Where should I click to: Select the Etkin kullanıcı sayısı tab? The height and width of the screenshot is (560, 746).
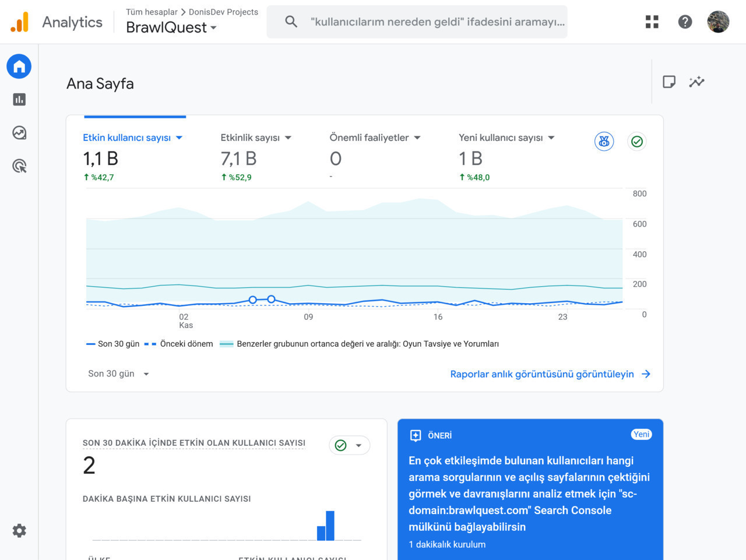tap(132, 138)
